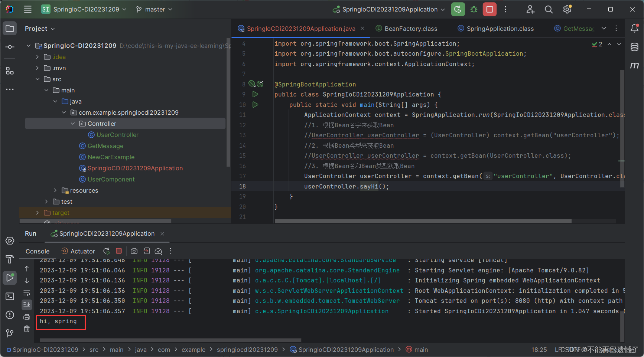Switch to Actuator tab

pos(78,251)
